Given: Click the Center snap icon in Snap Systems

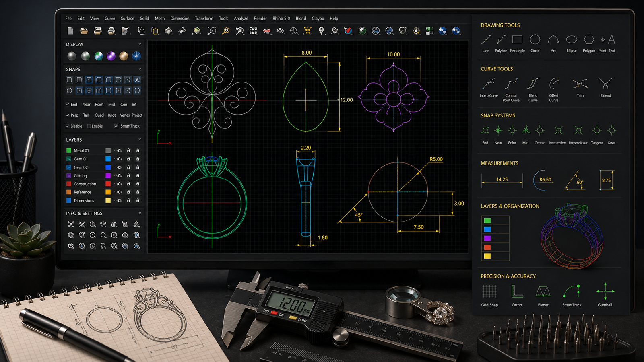Looking at the screenshot, I should (x=540, y=130).
